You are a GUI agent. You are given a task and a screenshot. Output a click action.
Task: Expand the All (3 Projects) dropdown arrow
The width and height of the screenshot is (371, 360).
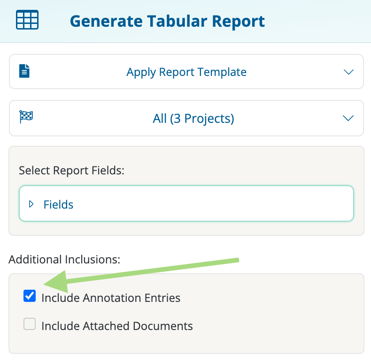(x=348, y=118)
